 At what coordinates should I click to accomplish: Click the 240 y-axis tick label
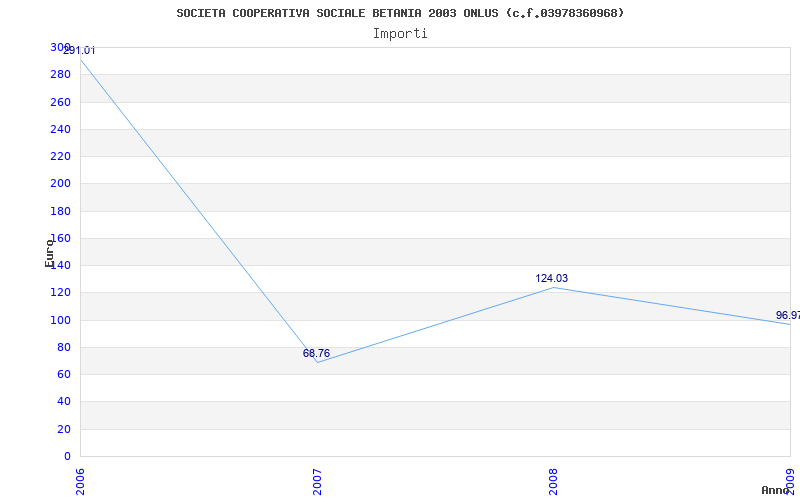coord(61,129)
